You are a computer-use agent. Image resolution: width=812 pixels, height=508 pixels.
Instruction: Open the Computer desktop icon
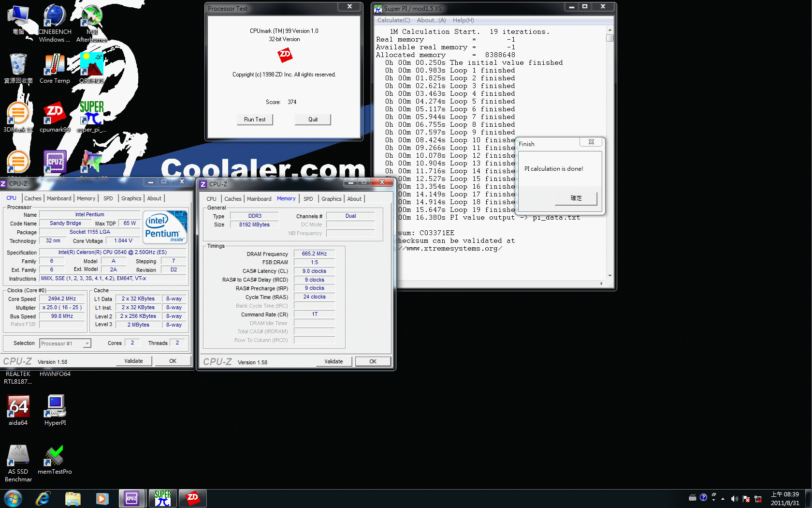click(x=18, y=19)
